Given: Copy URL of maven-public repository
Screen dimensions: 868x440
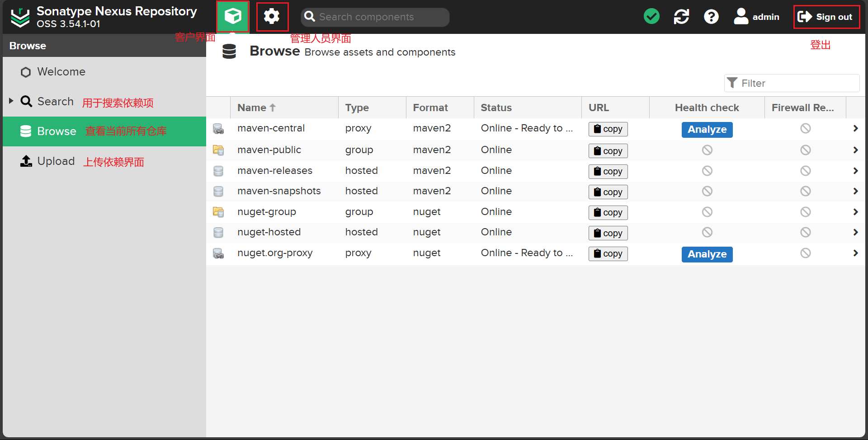Looking at the screenshot, I should (x=608, y=151).
